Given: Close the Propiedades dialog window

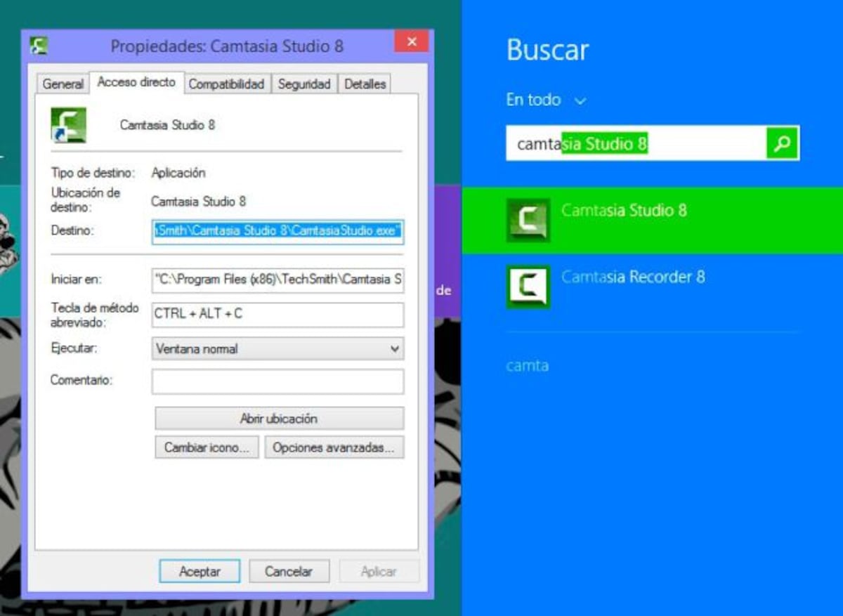Looking at the screenshot, I should click(412, 42).
